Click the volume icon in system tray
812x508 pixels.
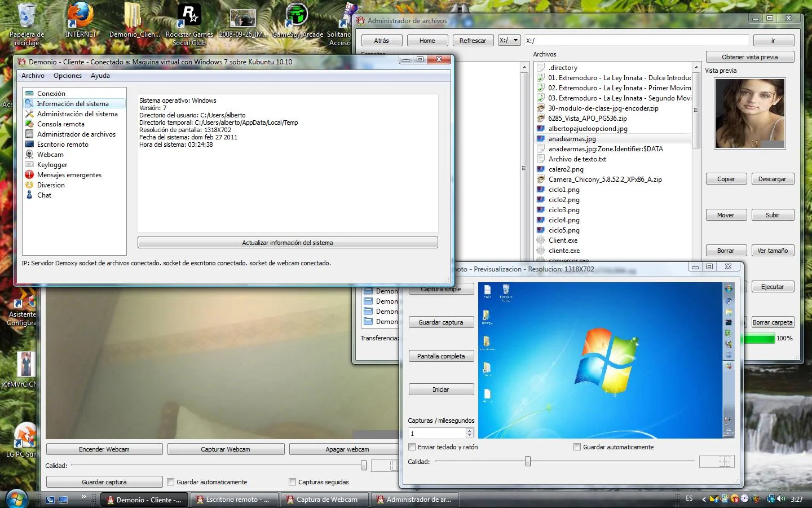click(781, 499)
